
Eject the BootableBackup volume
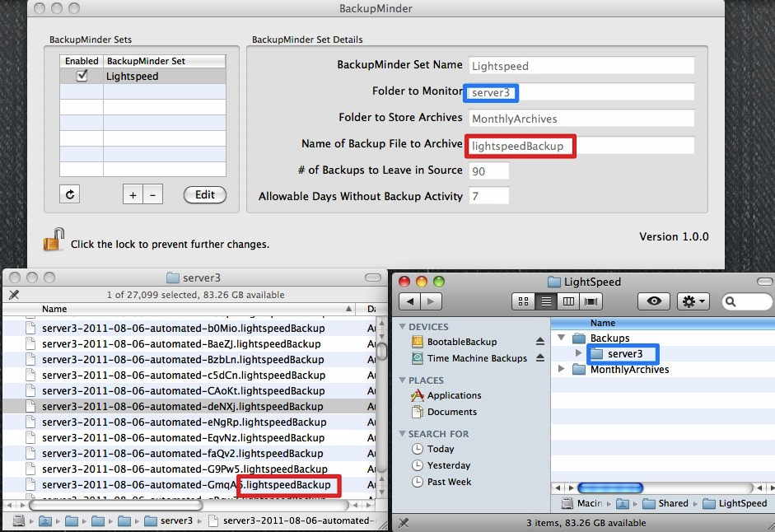(x=540, y=341)
